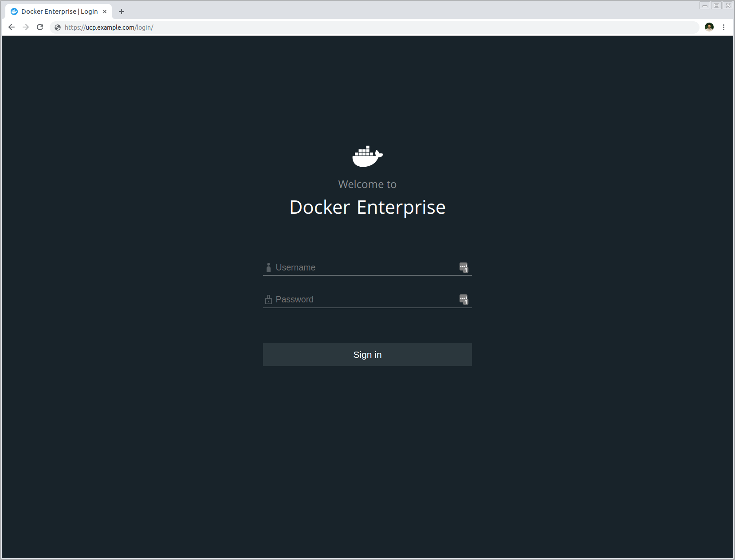Click the back navigation arrow
Screen dimensions: 735x560
coord(11,27)
